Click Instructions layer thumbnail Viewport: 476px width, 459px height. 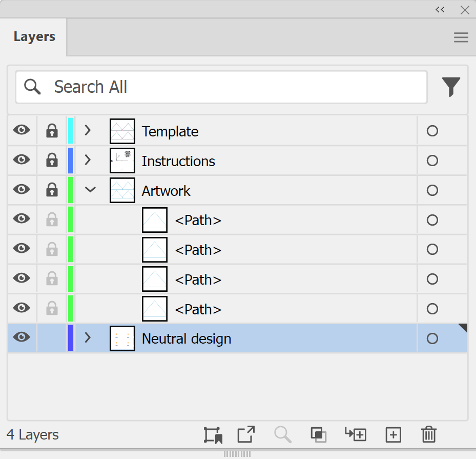coord(122,161)
